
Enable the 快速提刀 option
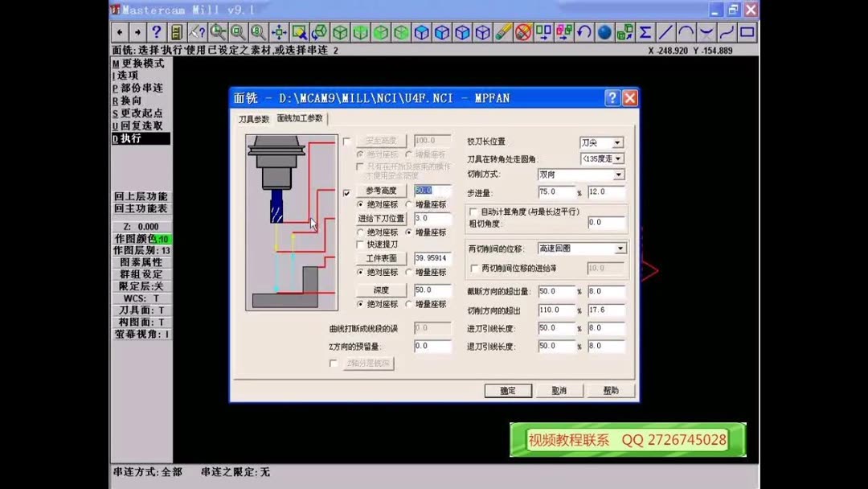[x=358, y=244]
